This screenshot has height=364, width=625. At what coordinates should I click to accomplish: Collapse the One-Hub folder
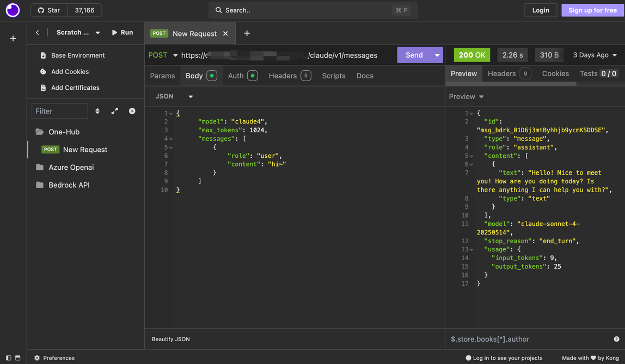point(40,132)
